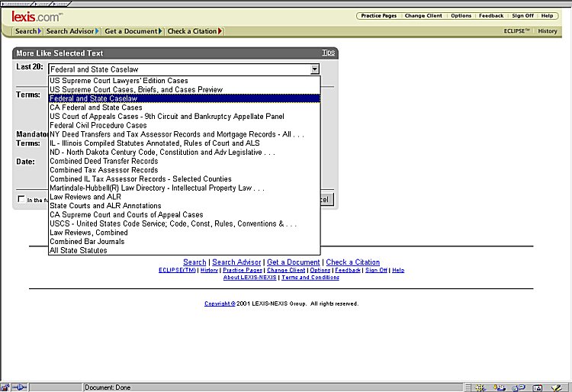Click the footer Practice Pages link
The width and height of the screenshot is (572, 392).
(x=243, y=270)
